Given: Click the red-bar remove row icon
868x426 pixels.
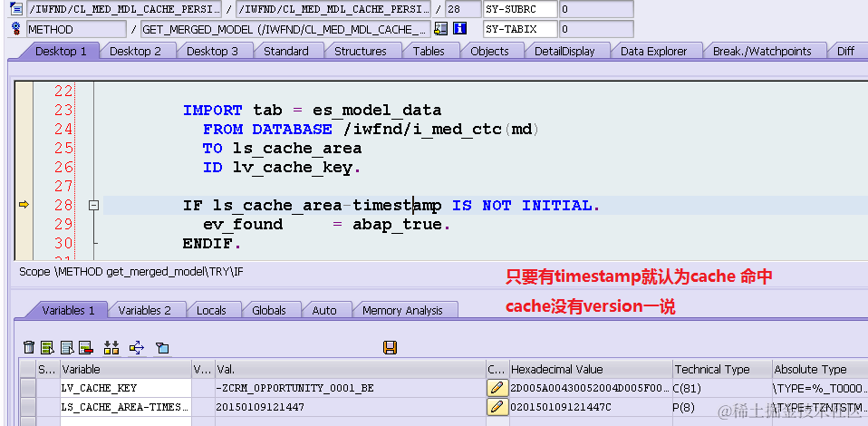Looking at the screenshot, I should (86, 348).
